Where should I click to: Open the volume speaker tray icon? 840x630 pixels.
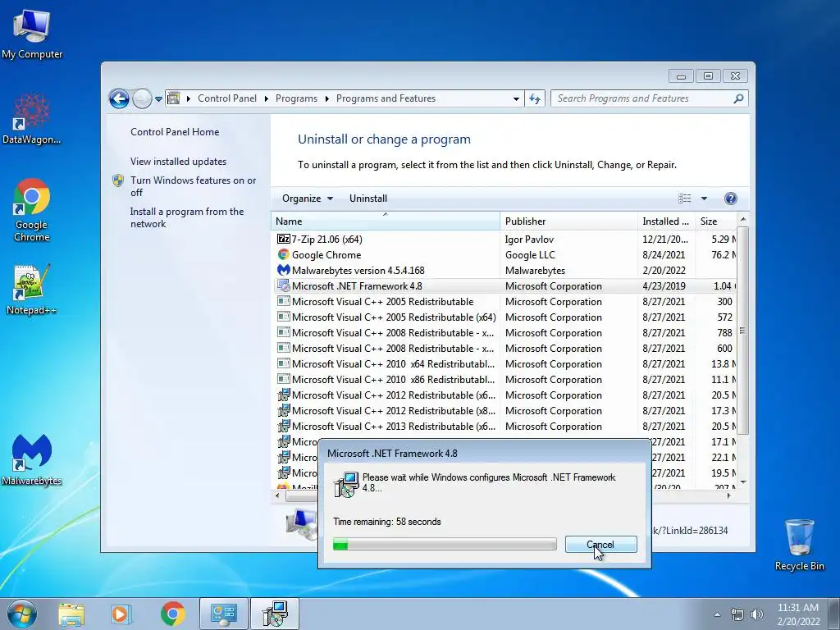coord(756,614)
